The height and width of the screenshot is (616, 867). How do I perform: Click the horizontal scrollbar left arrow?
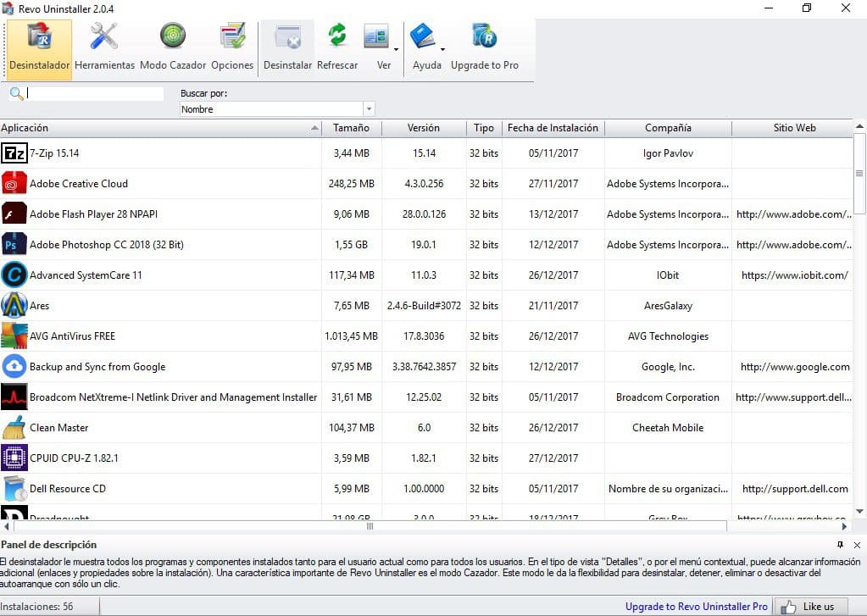pos(6,526)
